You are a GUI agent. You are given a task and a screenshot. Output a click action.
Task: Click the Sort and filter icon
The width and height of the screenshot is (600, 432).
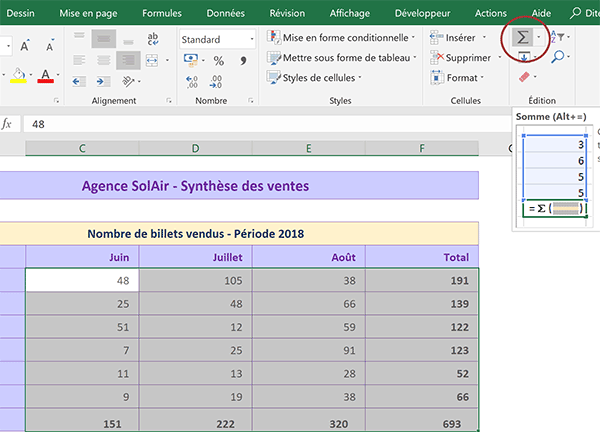pyautogui.click(x=558, y=37)
